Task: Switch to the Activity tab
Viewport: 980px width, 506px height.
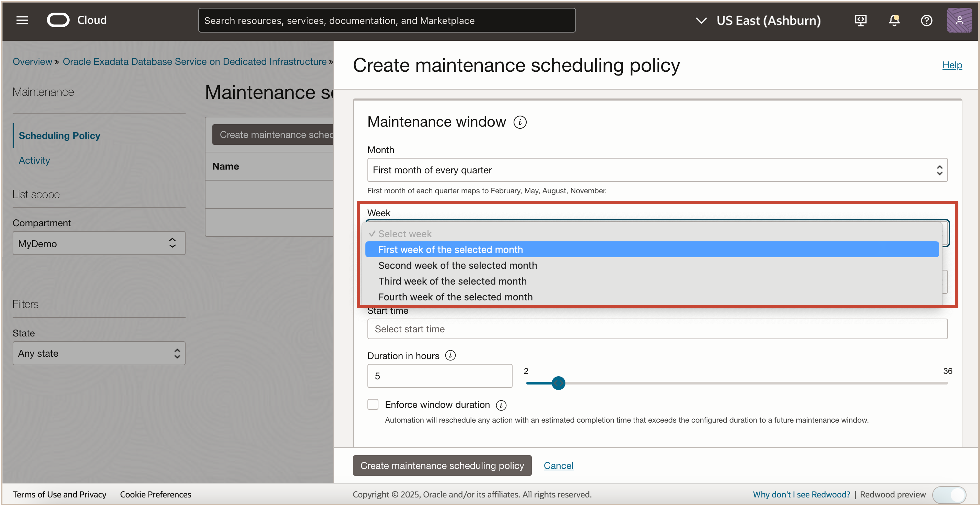Action: click(x=34, y=160)
